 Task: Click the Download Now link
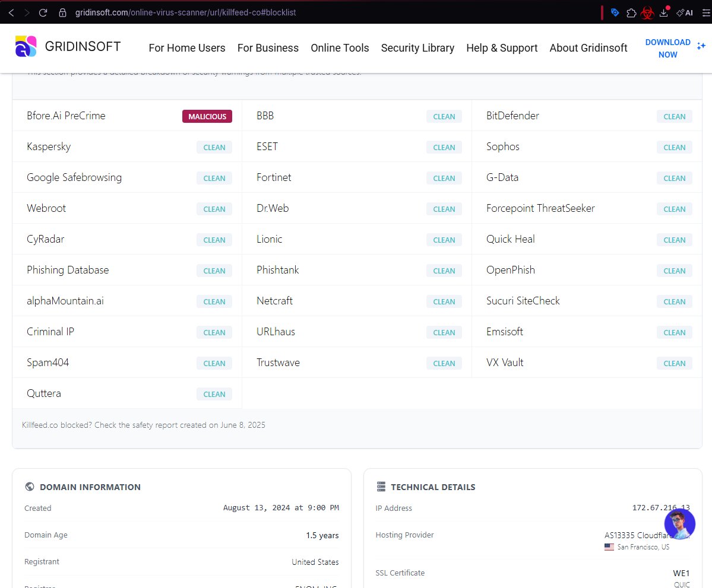tap(667, 48)
